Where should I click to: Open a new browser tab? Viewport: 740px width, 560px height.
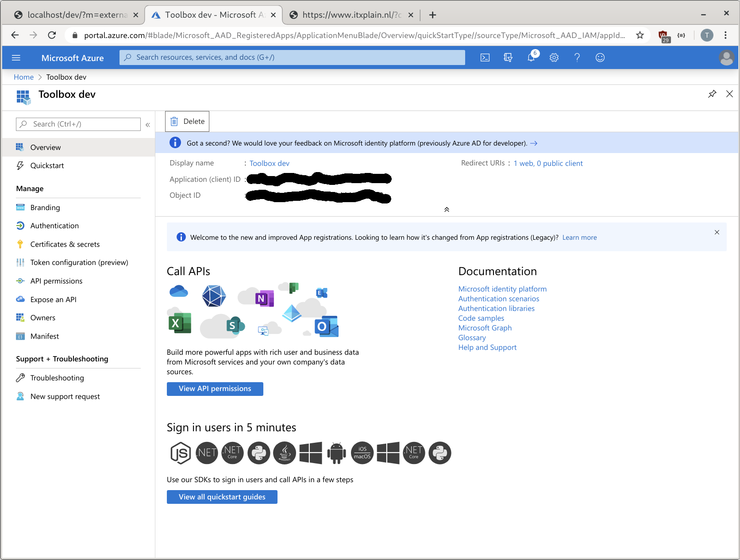pyautogui.click(x=432, y=15)
